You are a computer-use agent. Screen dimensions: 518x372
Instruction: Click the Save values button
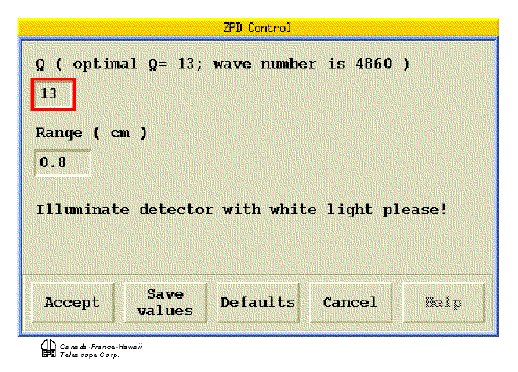[x=165, y=303]
